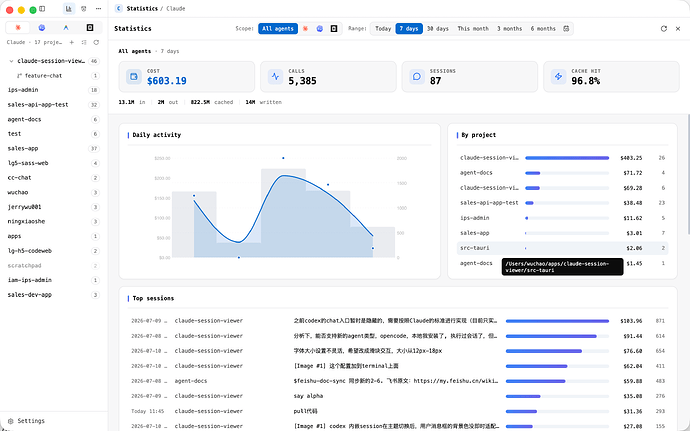Filter scope to blue Codex agent icon
The width and height of the screenshot is (690, 431).
[320, 29]
